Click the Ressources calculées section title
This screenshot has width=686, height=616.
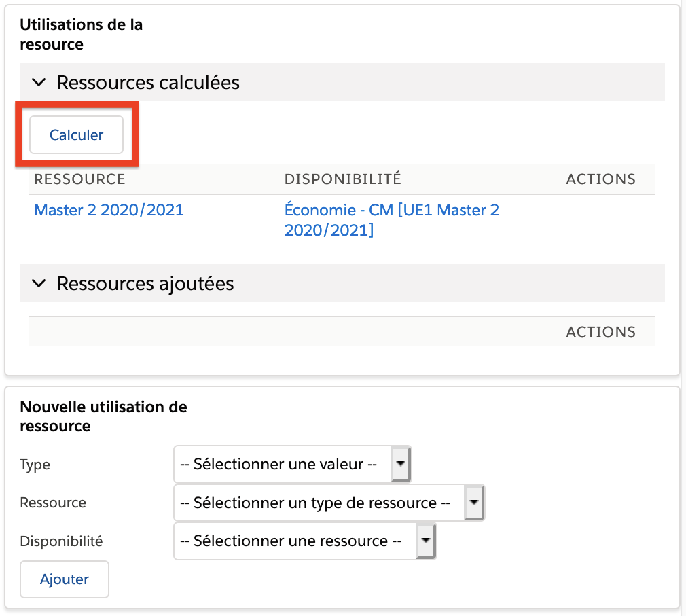[x=148, y=82]
